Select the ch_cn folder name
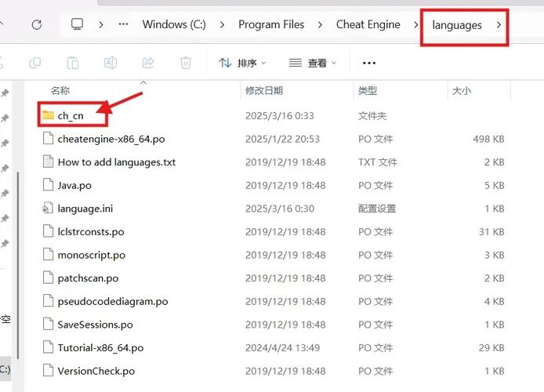This screenshot has height=392, width=544. tap(71, 116)
